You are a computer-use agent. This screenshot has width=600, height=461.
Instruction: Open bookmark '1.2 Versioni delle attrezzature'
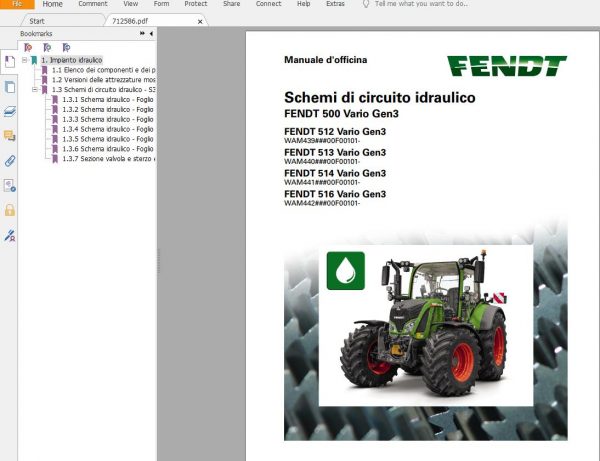(x=104, y=80)
